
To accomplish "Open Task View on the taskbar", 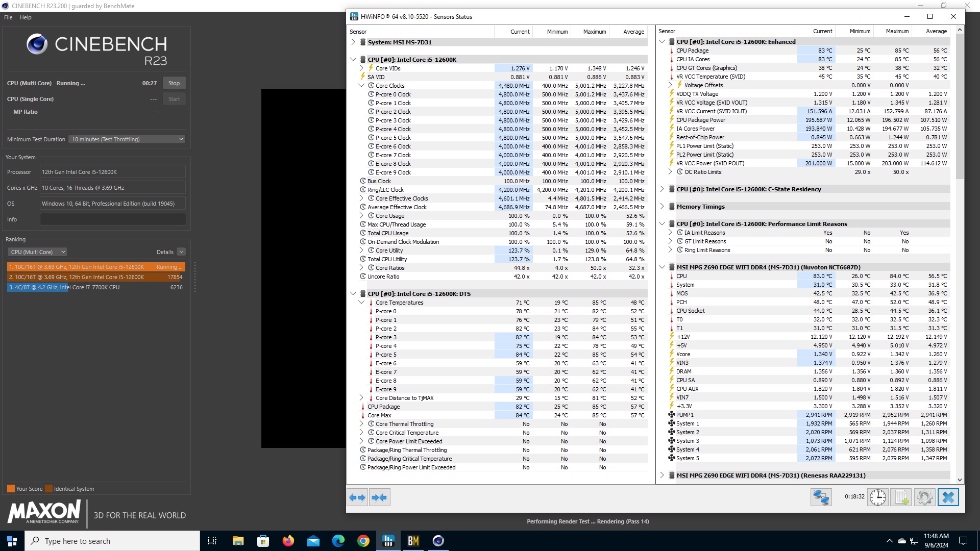I will coord(212,541).
